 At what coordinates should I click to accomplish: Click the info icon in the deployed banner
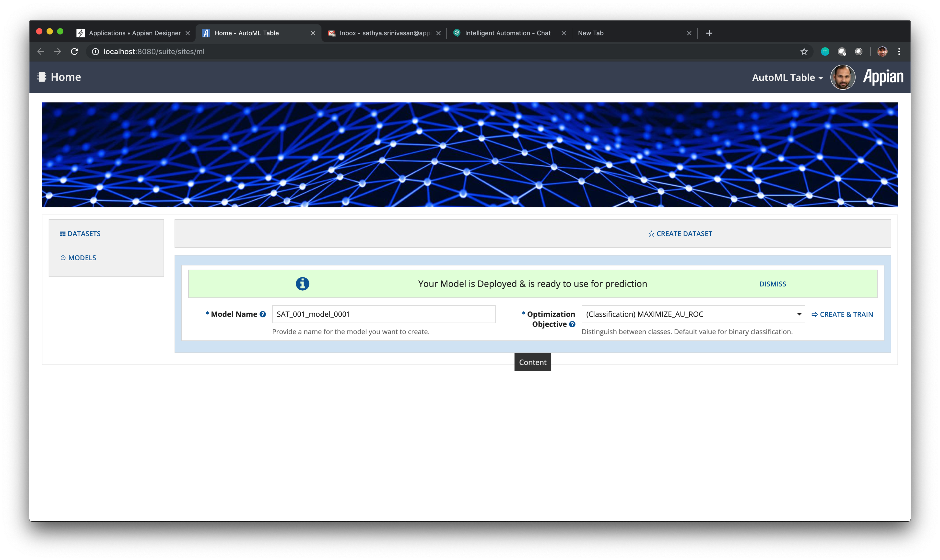pos(302,284)
